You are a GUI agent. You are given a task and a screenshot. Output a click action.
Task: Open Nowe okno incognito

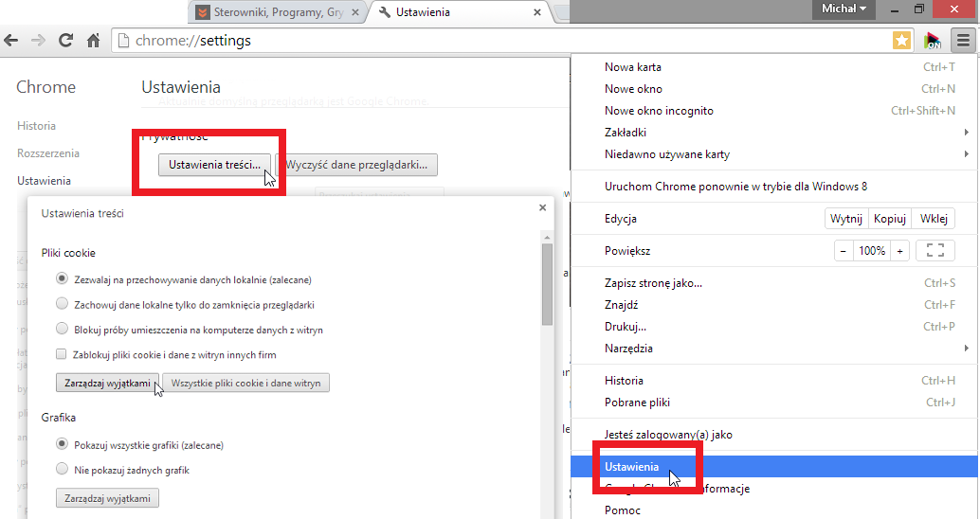click(775, 111)
